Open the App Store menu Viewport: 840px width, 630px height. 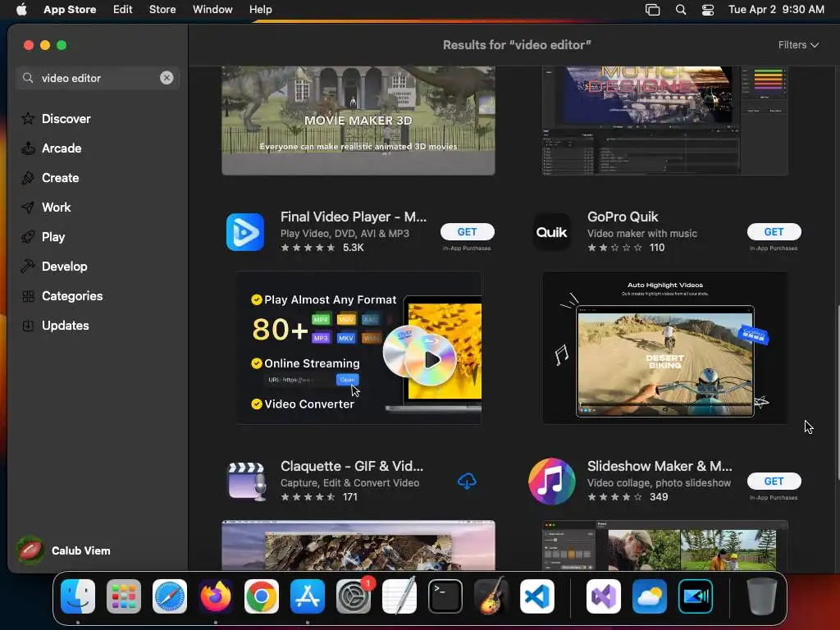(x=70, y=10)
